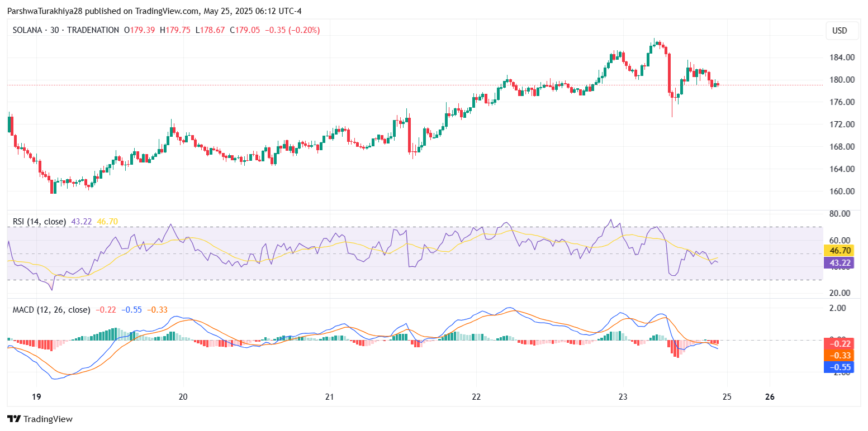Screen dimensions: 868x431
Task: Click the RSI (14, close) indicator label
Action: tap(39, 222)
